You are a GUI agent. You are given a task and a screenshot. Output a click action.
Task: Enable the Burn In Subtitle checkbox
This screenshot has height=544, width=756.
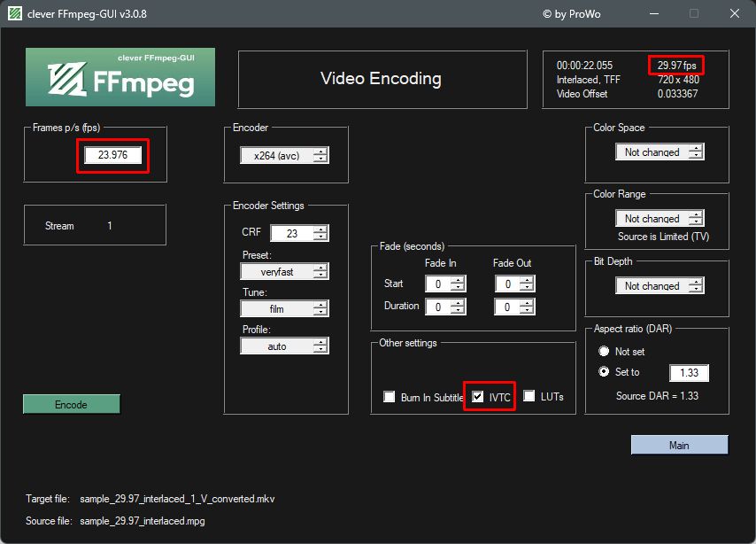point(390,397)
